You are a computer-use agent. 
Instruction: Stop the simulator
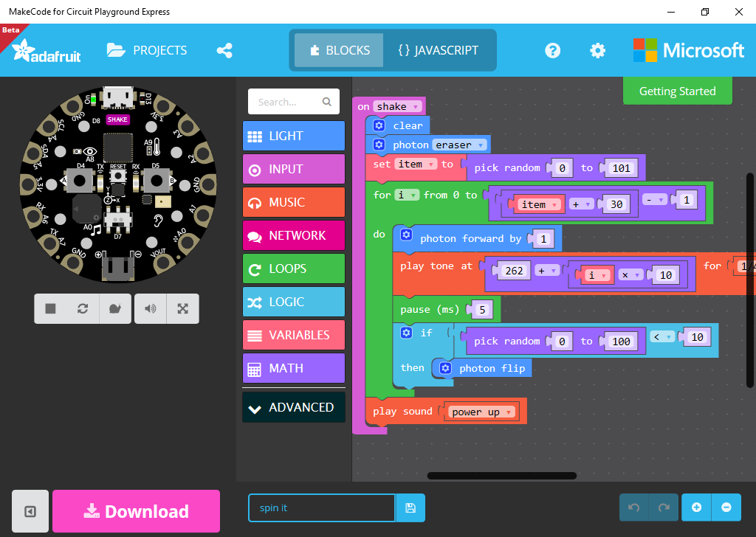click(x=51, y=308)
